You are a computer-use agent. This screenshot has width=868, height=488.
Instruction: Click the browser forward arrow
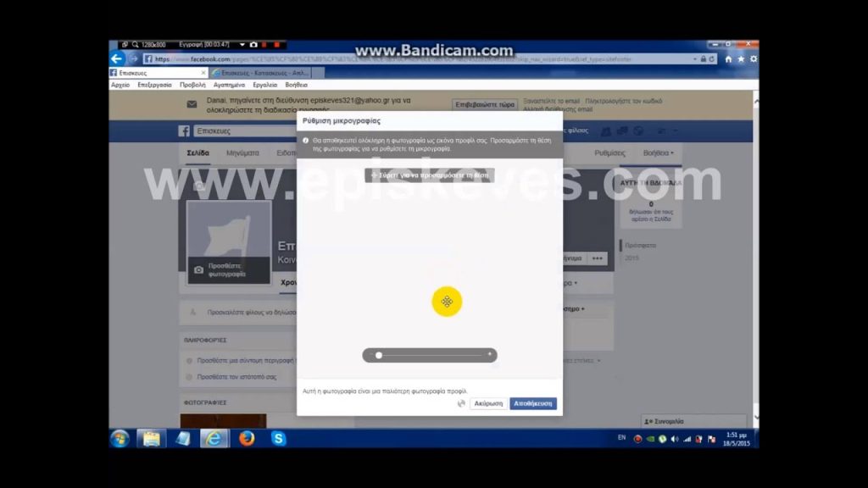133,58
